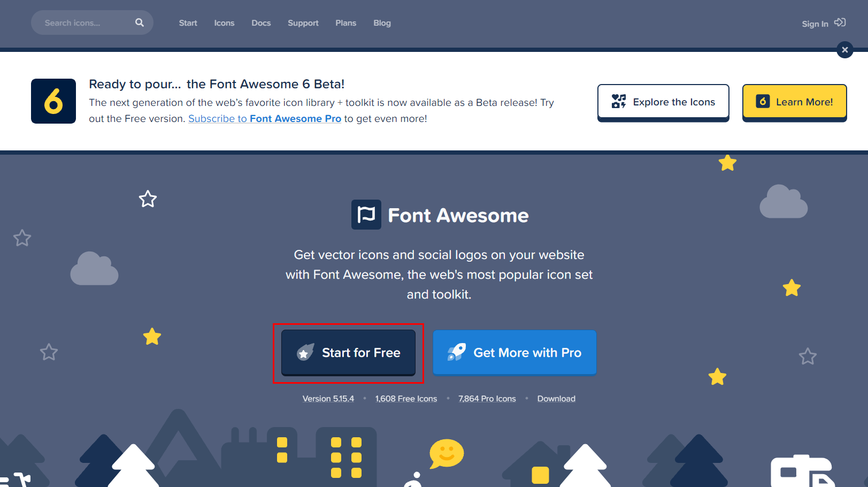This screenshot has height=487, width=868.
Task: Click the Font Awesome flag logo
Action: coord(366,214)
